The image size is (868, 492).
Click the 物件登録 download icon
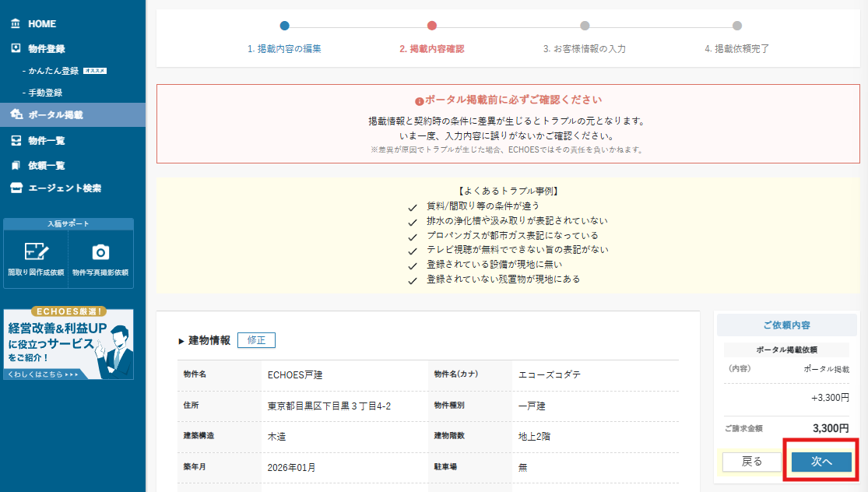[16, 48]
